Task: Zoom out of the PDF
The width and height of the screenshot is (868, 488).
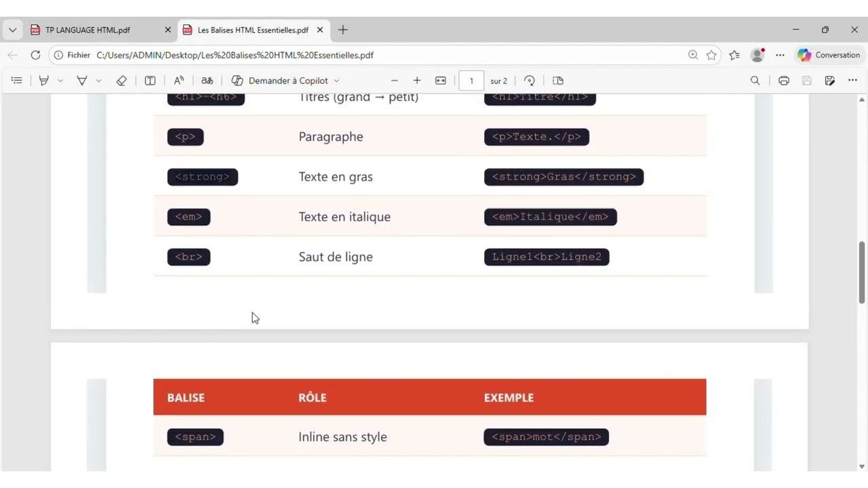Action: tap(395, 81)
